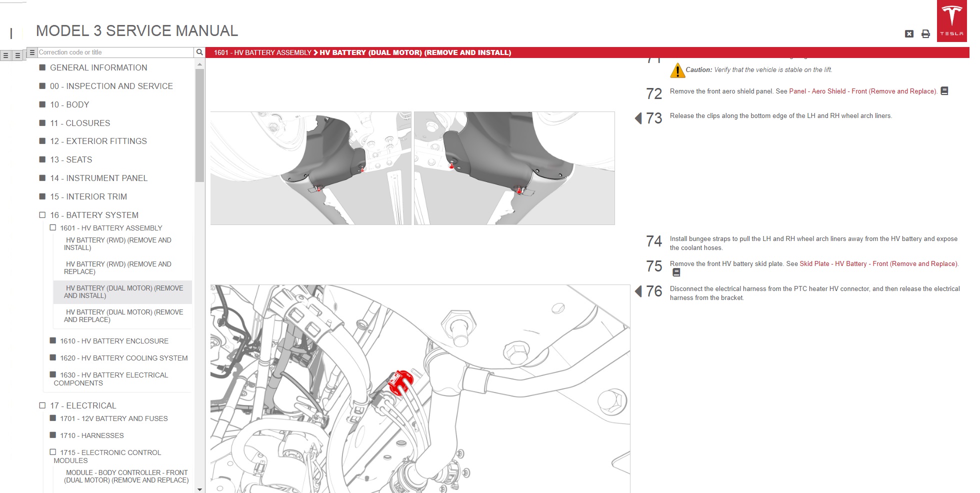Collapse the 16 - BATTERY SYSTEM section
This screenshot has height=493, width=980.
click(42, 215)
